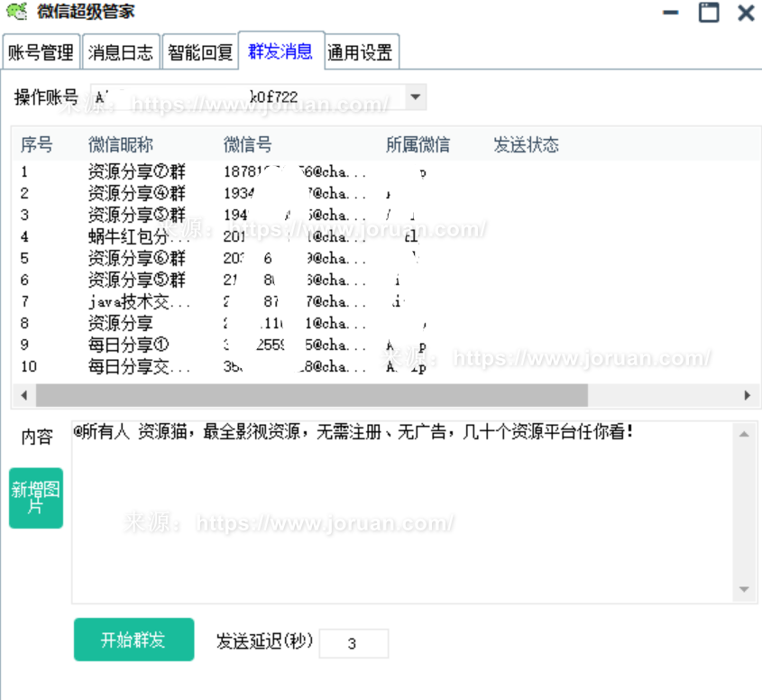This screenshot has height=700, width=762.
Task: Click the green frog app icon
Action: coord(17,13)
